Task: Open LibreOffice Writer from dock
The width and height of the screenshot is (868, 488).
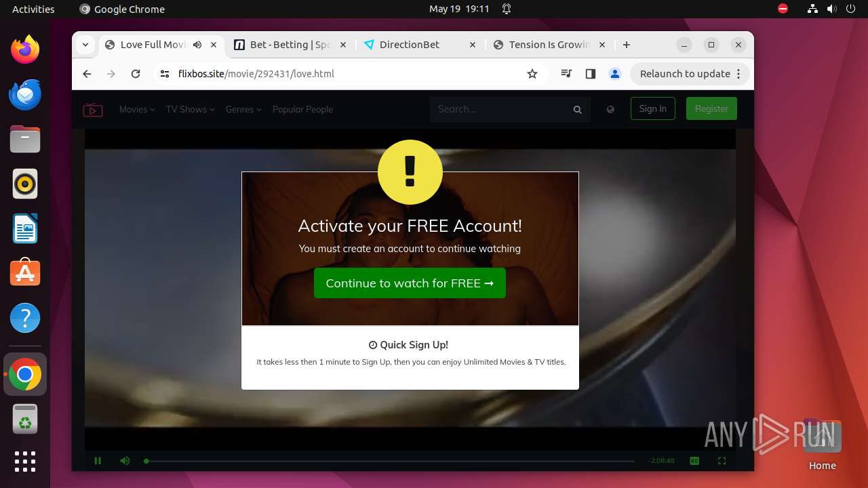Action: click(25, 229)
